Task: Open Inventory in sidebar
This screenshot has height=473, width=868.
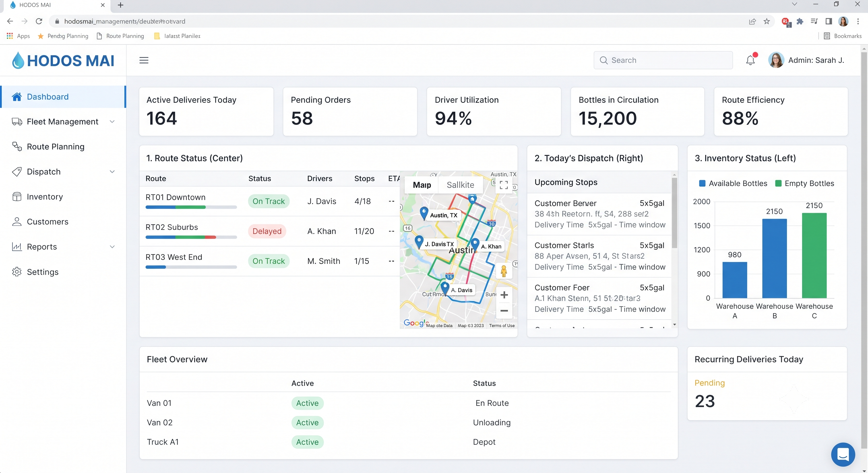Action: [63, 196]
